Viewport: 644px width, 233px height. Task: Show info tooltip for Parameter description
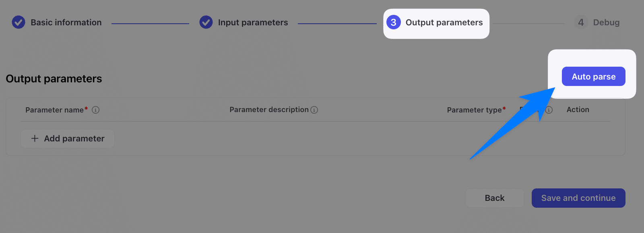pos(314,110)
